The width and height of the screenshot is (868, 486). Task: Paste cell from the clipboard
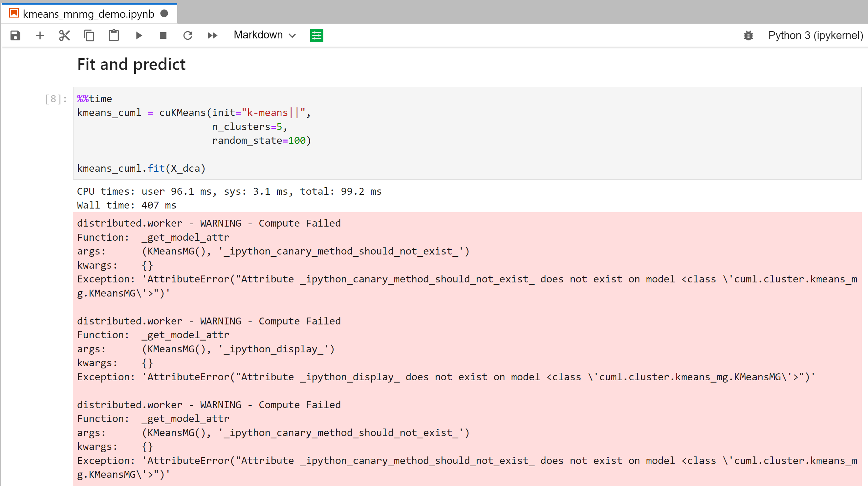pos(114,35)
